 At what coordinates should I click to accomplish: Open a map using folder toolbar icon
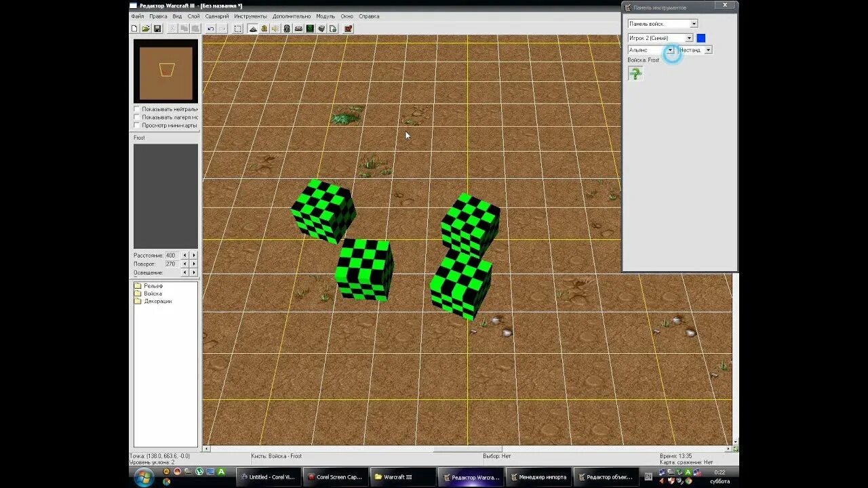[x=145, y=28]
